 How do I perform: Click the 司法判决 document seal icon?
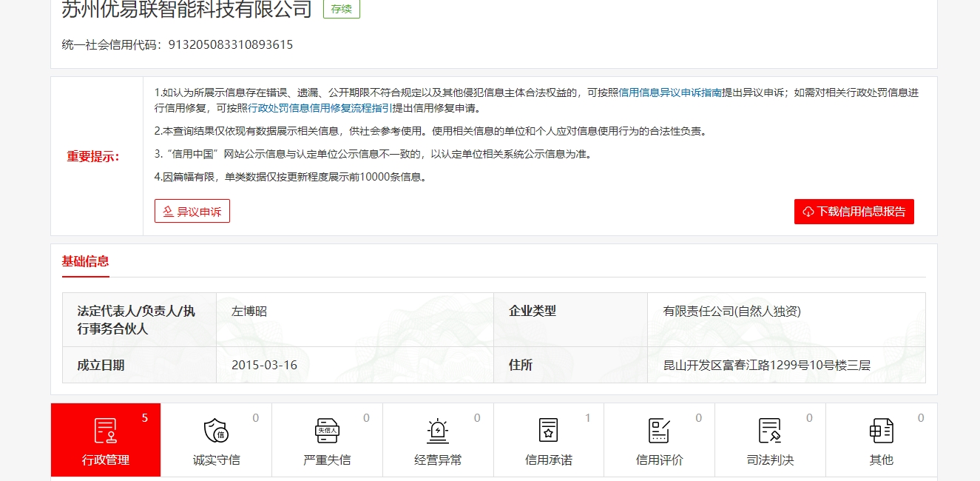pos(770,430)
